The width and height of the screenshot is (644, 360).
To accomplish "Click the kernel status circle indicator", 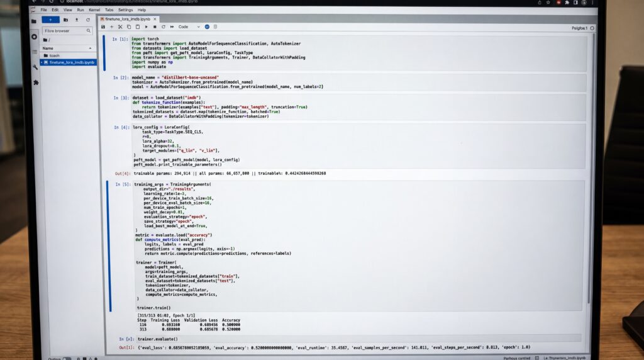I will coord(592,28).
